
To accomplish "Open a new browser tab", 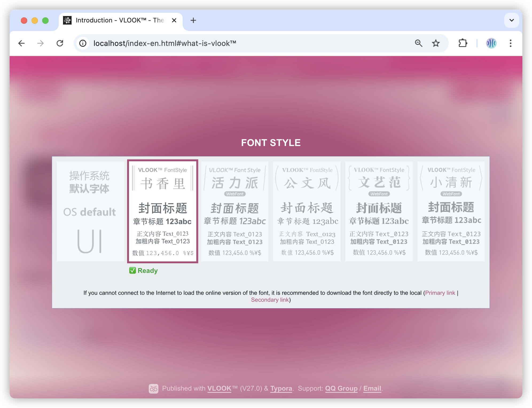I will coord(193,20).
